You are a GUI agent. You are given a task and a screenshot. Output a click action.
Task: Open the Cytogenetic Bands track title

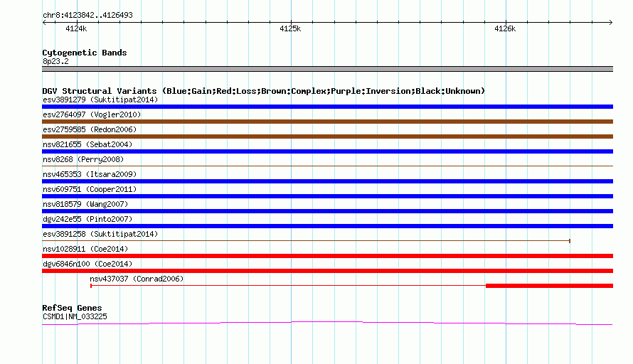coord(85,53)
